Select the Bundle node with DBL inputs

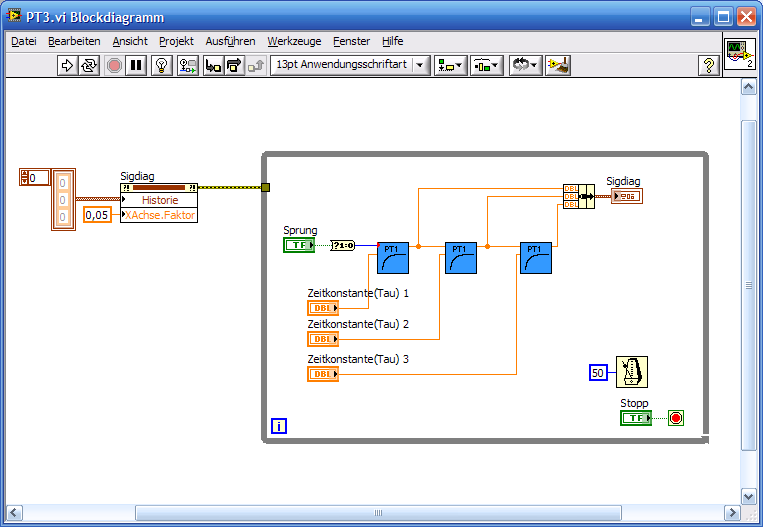(579, 196)
